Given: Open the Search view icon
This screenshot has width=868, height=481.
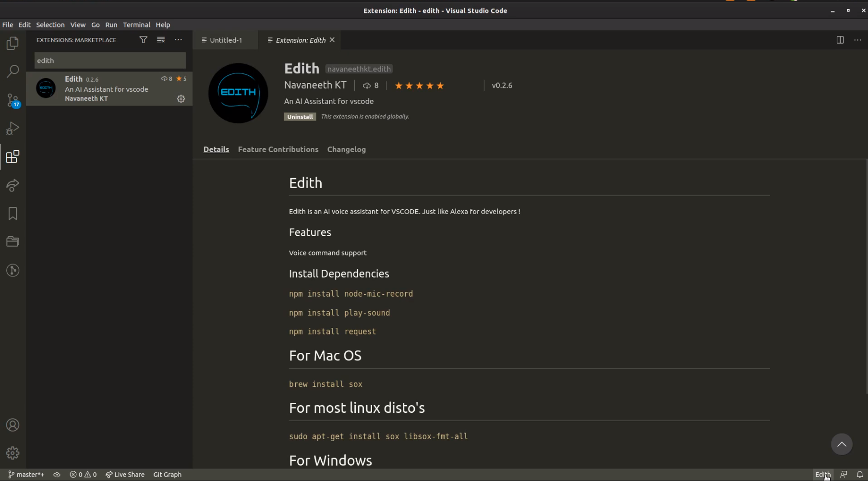Looking at the screenshot, I should tap(13, 72).
